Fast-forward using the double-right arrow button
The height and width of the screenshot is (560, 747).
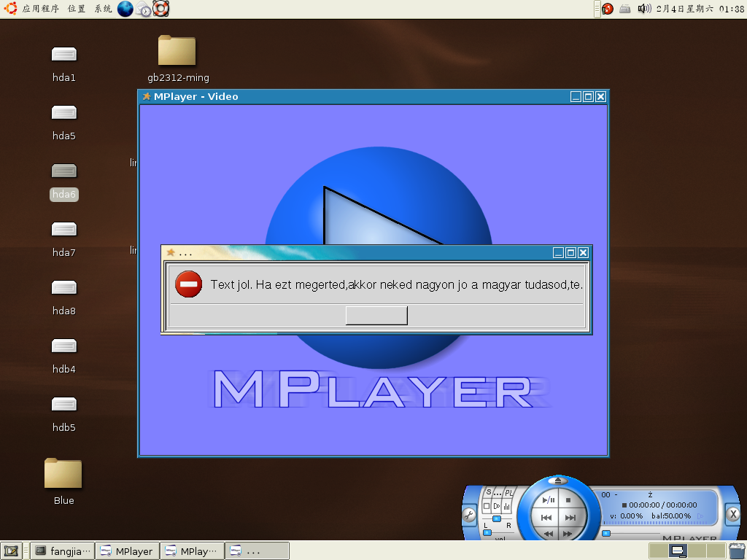pos(568,534)
